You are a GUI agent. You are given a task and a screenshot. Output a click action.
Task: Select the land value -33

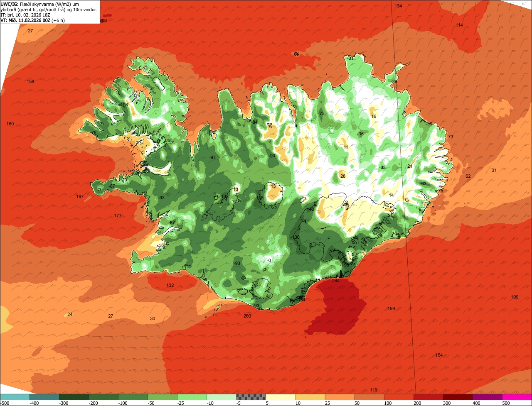pyautogui.click(x=382, y=168)
